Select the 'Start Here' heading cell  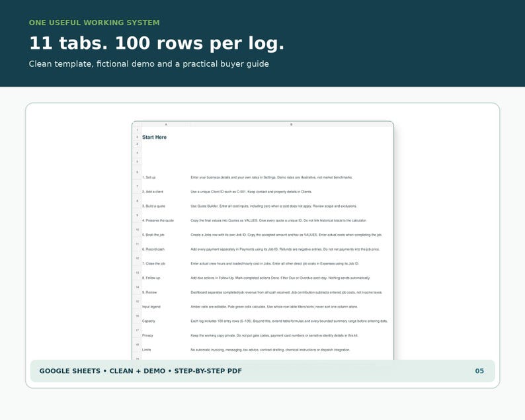point(154,137)
